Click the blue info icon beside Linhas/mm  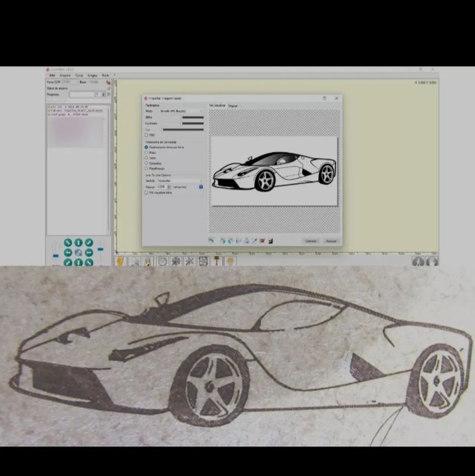[x=201, y=187]
